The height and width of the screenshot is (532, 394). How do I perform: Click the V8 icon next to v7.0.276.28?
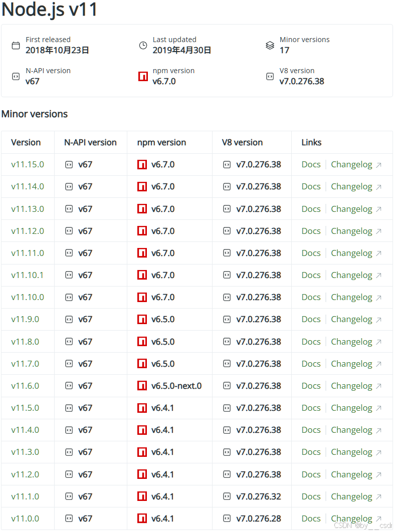227,518
